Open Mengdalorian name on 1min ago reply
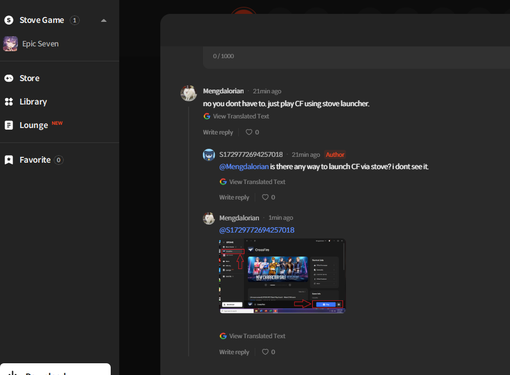Screen dimensions: 510x375 [x=239, y=218]
